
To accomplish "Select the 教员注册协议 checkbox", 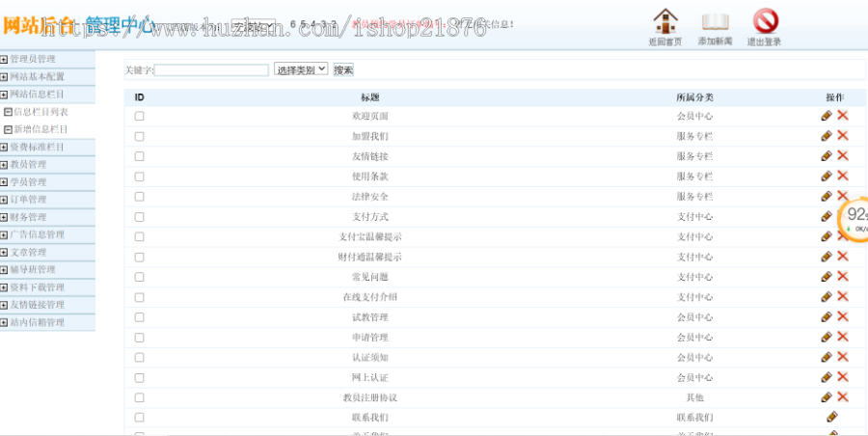I will pos(140,397).
